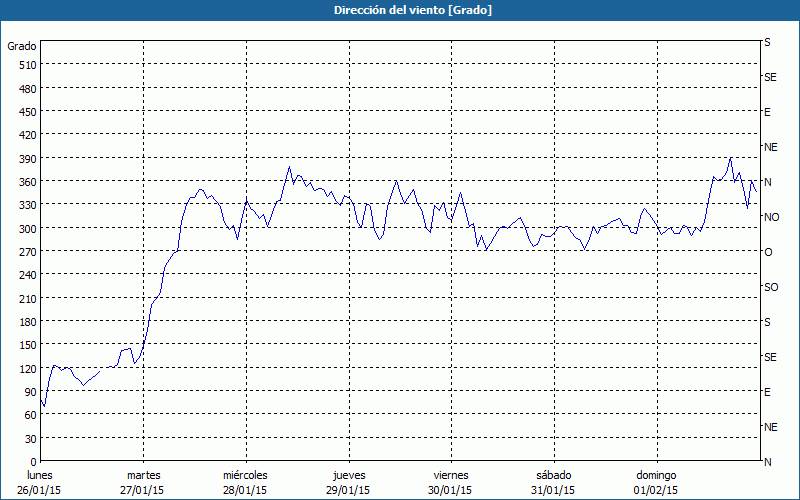Viewport: 800px width, 500px height.
Task: Select the 150 value on the left axis
Action: point(26,345)
